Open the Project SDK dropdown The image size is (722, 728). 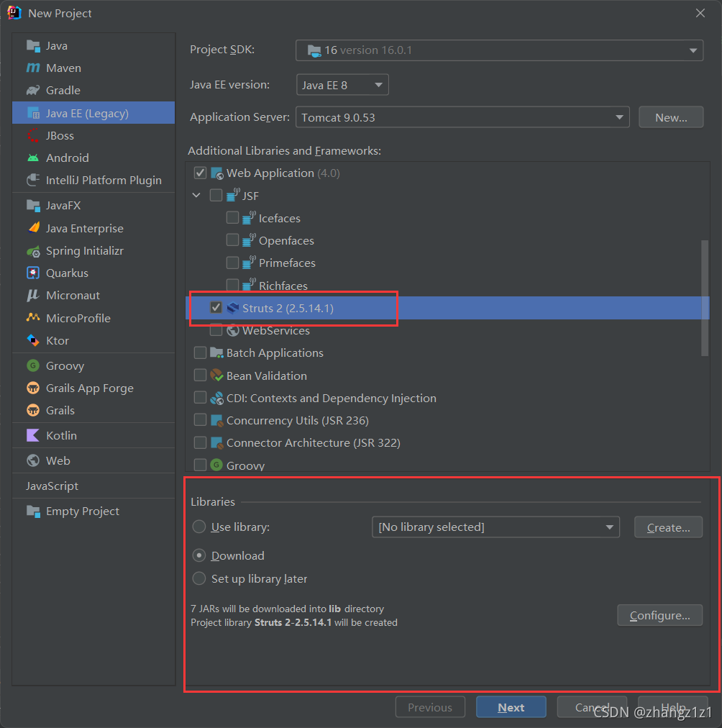(499, 50)
